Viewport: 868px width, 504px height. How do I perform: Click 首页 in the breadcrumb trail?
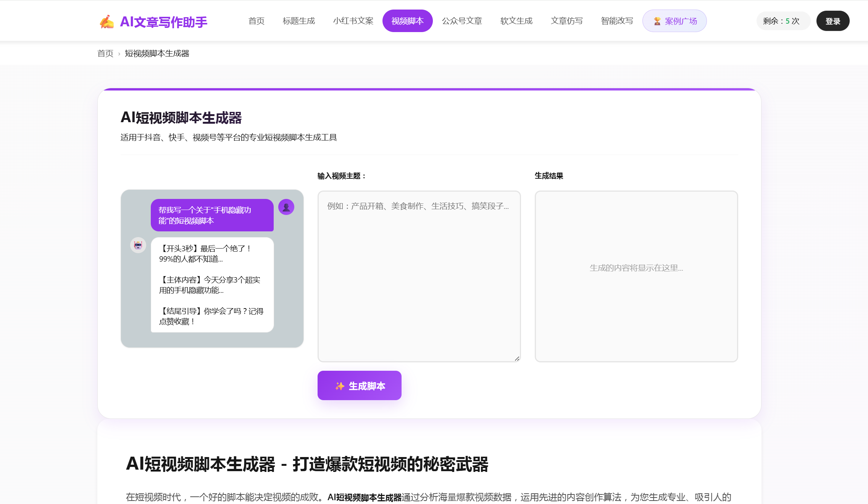click(x=105, y=53)
